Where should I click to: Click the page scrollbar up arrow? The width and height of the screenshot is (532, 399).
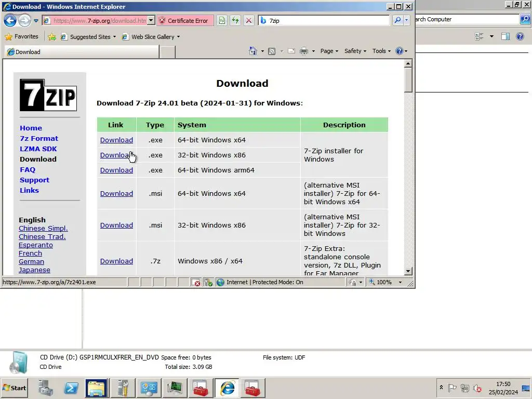click(408, 63)
